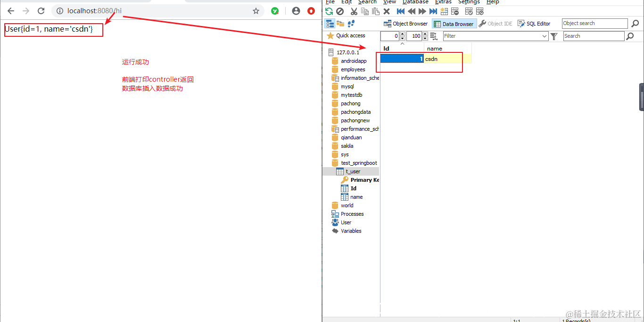This screenshot has width=644, height=322.
Task: Go to the previous record
Action: [412, 11]
